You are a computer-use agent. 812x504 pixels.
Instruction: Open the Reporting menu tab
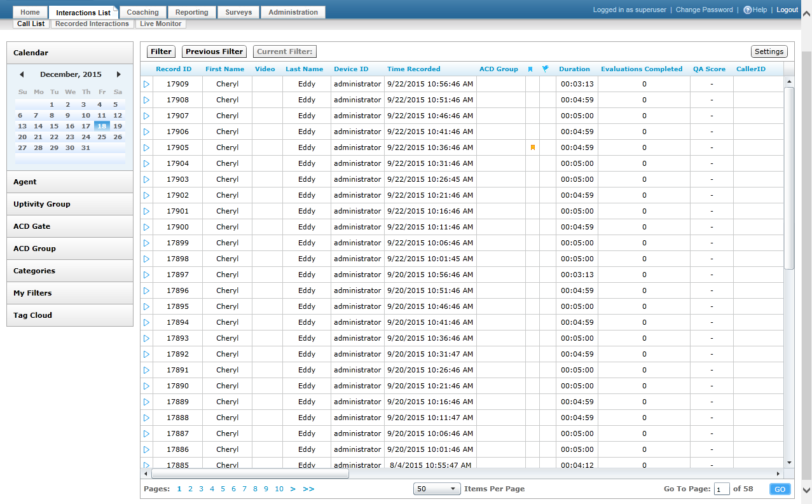click(191, 11)
